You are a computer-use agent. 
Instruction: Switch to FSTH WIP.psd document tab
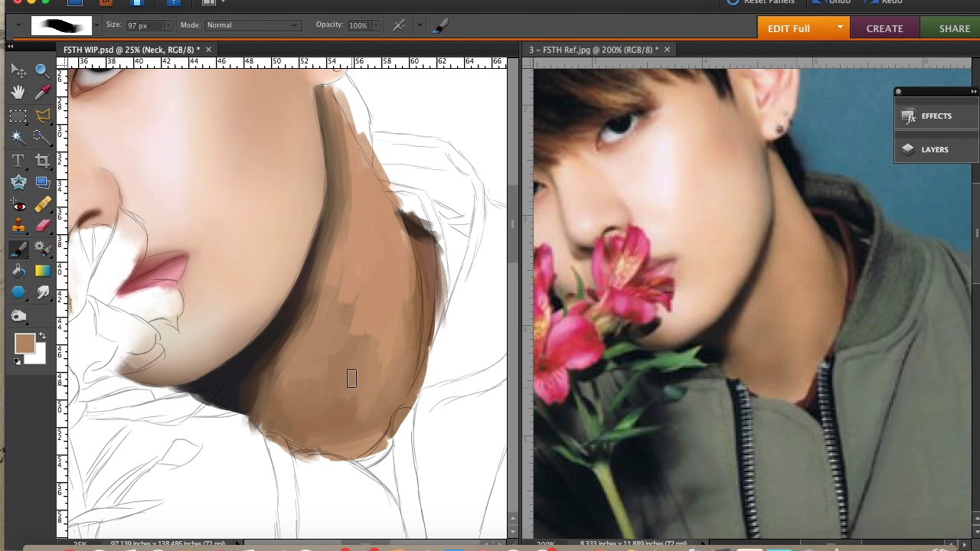(132, 50)
